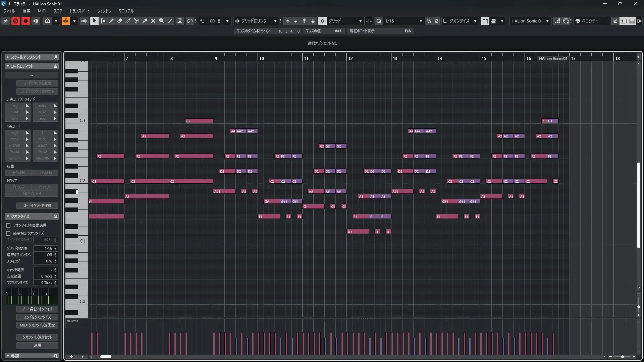
Task: Select the Glue tool
Action: click(145, 21)
